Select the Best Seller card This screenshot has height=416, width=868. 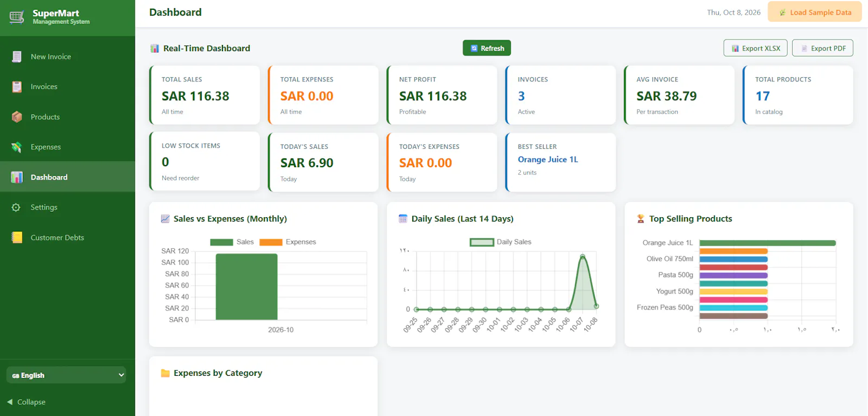point(560,162)
